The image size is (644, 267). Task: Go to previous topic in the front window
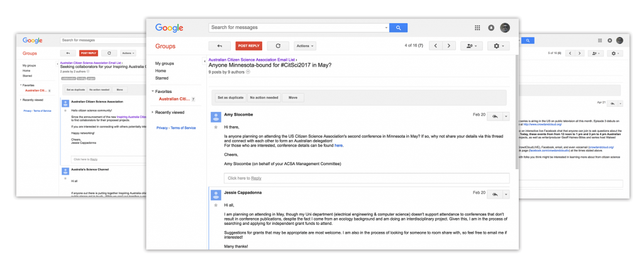pos(436,46)
